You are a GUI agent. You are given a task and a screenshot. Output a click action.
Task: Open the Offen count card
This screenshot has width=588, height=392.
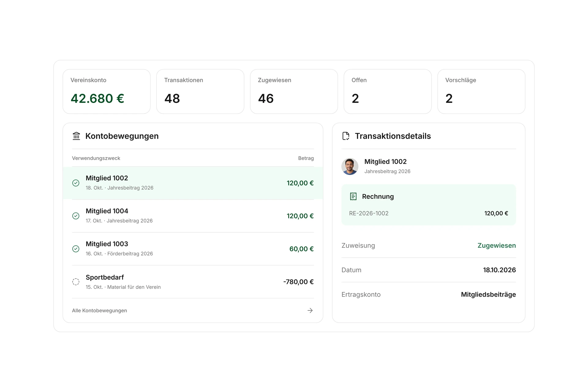388,91
